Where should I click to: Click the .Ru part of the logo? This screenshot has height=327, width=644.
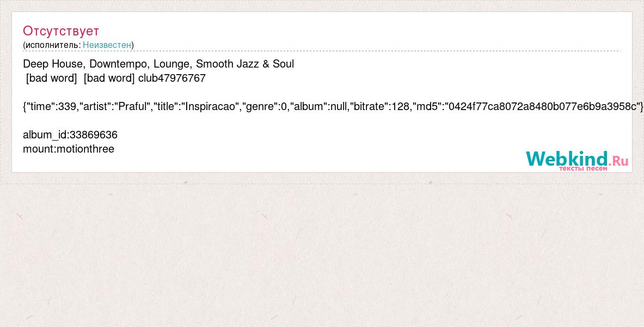click(x=618, y=160)
